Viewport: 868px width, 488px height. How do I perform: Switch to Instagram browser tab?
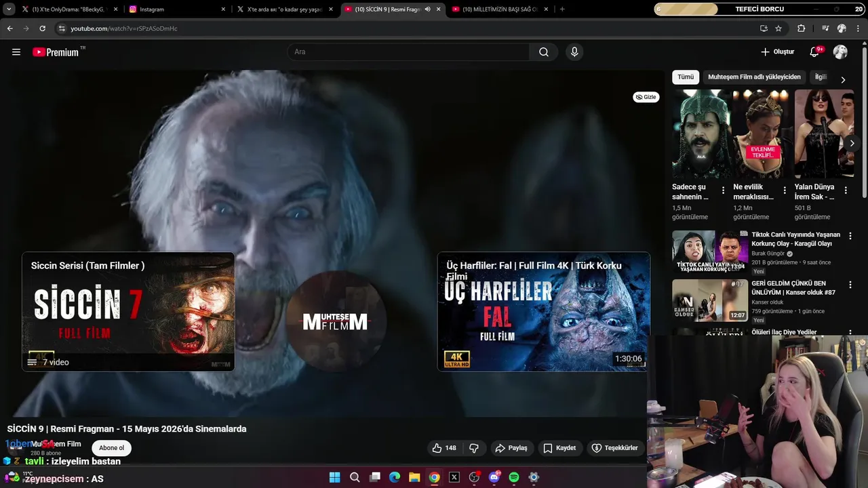point(176,9)
